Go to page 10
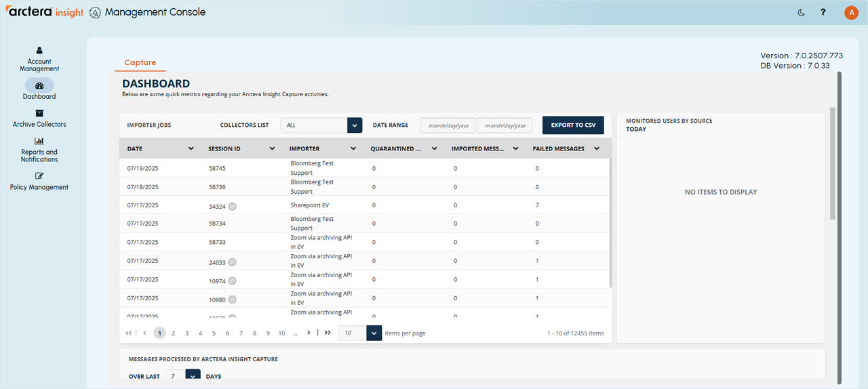868x389 pixels. click(281, 333)
